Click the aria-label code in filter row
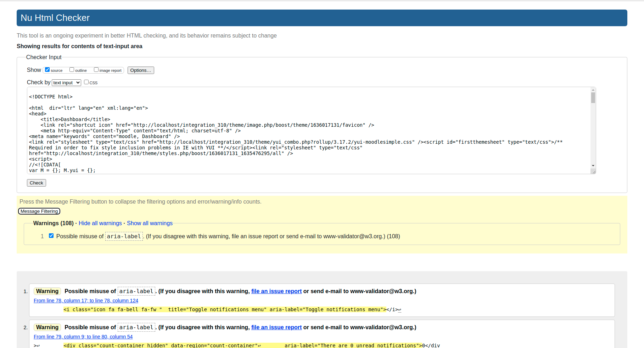 click(124, 236)
